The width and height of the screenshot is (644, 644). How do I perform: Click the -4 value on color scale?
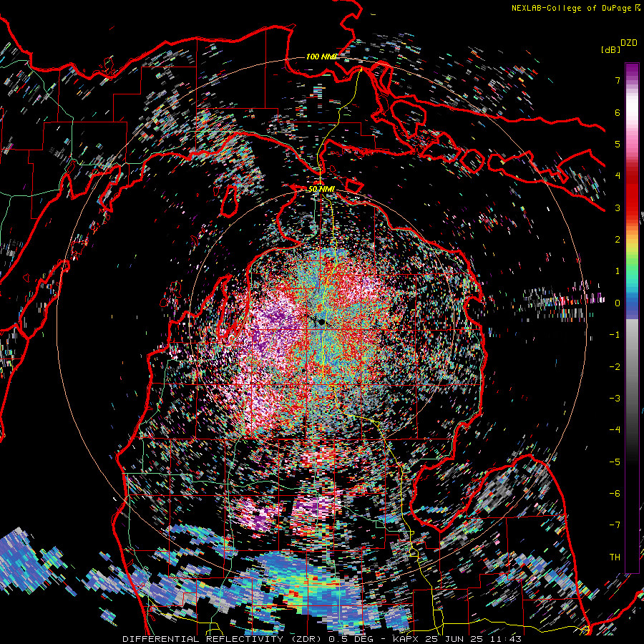point(615,430)
